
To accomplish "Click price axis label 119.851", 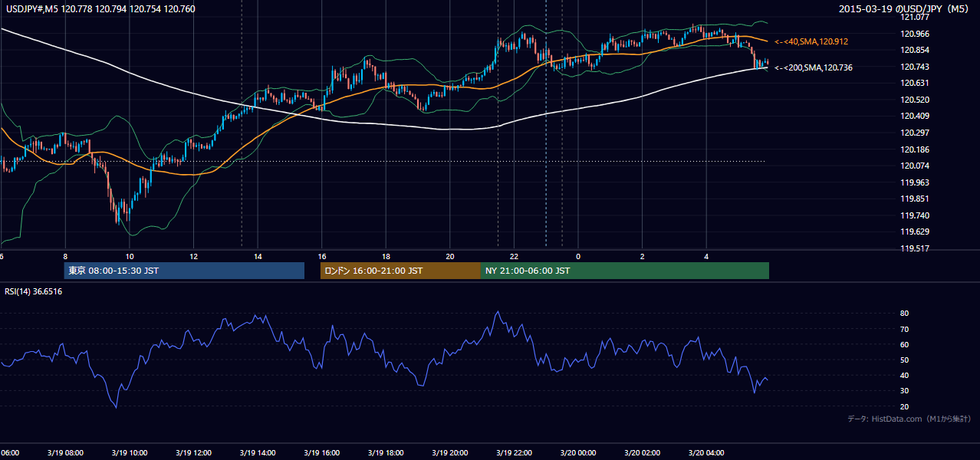I will click(914, 199).
